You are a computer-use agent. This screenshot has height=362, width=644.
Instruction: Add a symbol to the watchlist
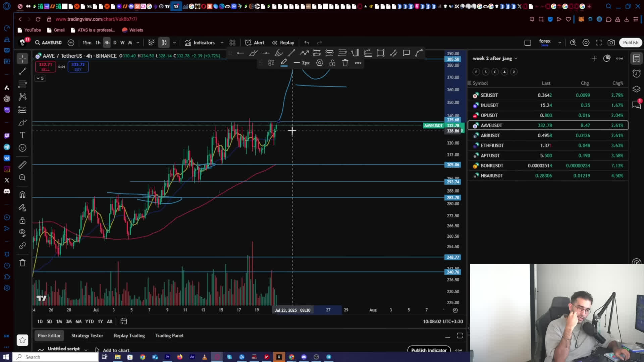pyautogui.click(x=594, y=58)
